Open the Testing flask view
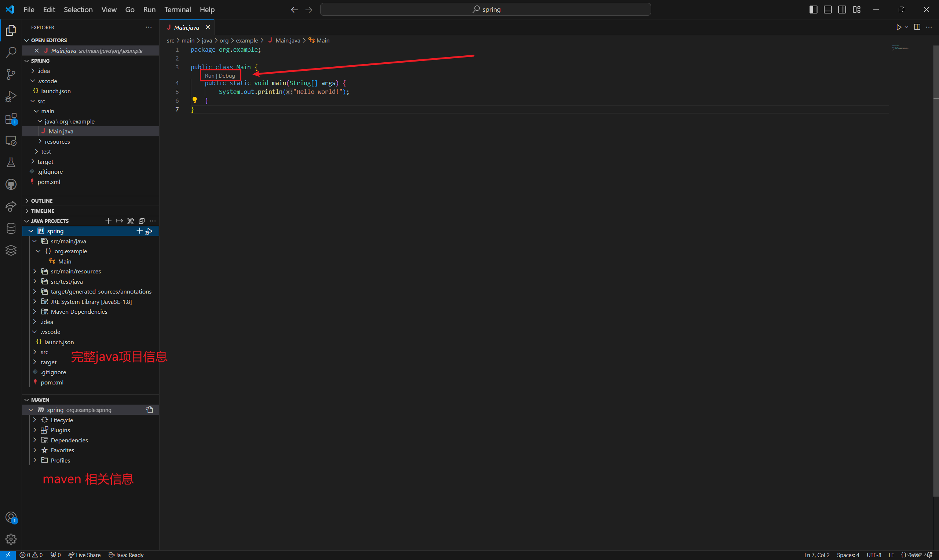Viewport: 939px width, 560px height. tap(11, 163)
